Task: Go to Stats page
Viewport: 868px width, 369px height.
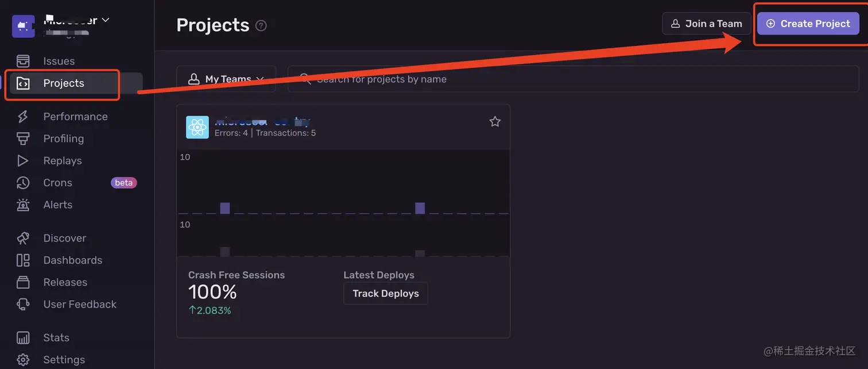Action: coord(56,337)
